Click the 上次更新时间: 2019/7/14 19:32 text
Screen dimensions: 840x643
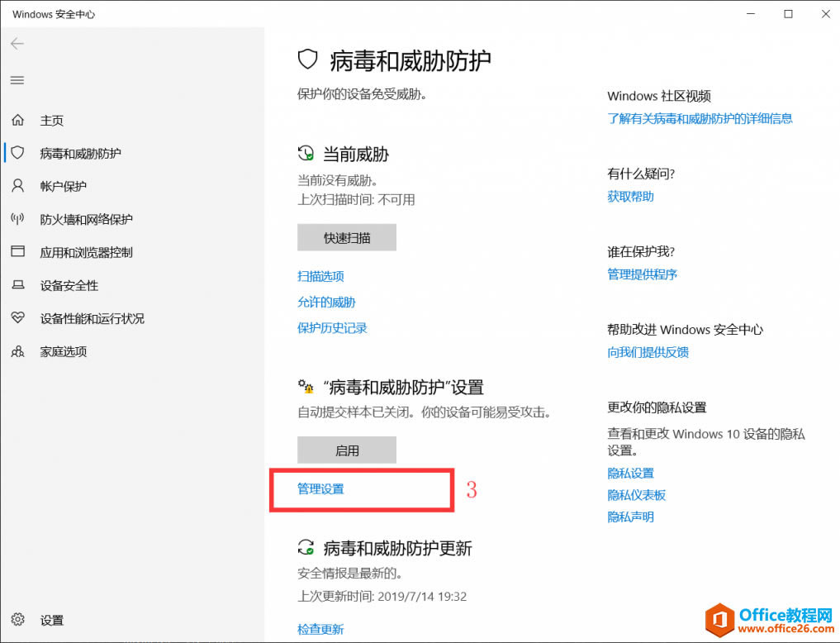pyautogui.click(x=382, y=597)
